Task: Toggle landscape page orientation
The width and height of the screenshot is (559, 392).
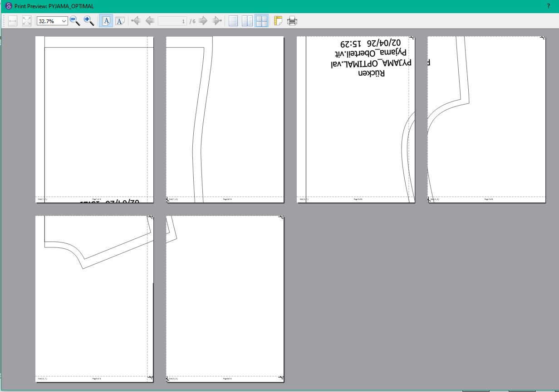Action: coord(120,21)
